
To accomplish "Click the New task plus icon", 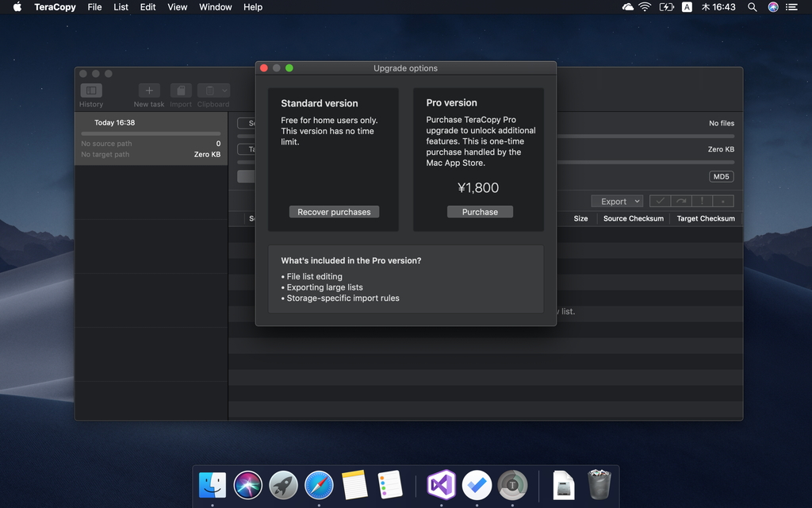I will (149, 90).
